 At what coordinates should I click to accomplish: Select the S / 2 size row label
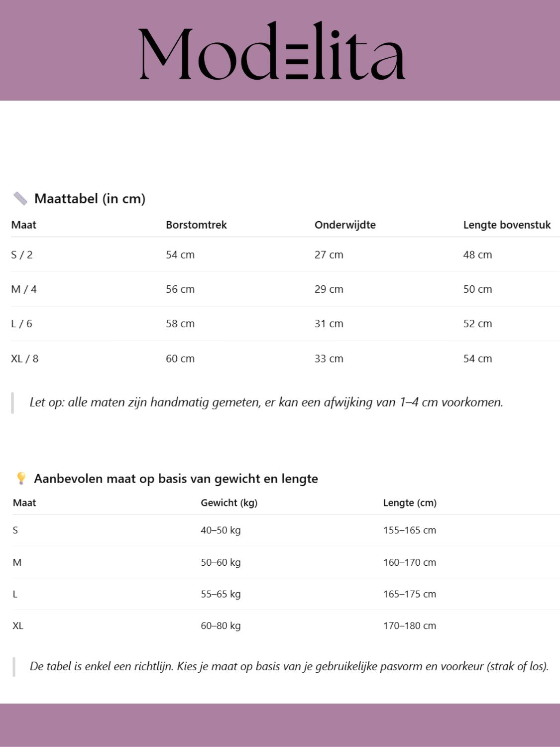tap(22, 254)
